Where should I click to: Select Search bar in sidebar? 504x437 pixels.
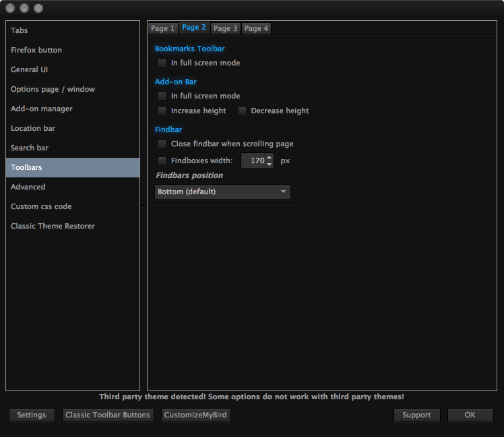tap(73, 148)
